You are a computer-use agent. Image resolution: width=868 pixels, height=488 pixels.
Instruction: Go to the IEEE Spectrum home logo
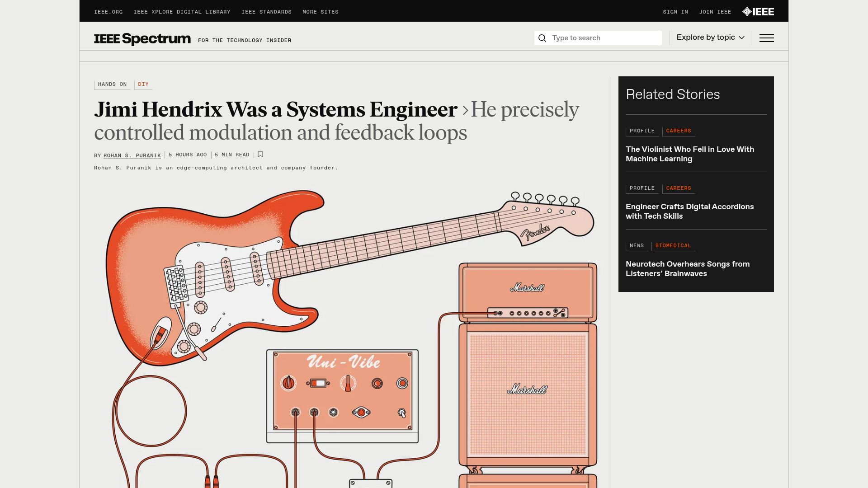[142, 39]
